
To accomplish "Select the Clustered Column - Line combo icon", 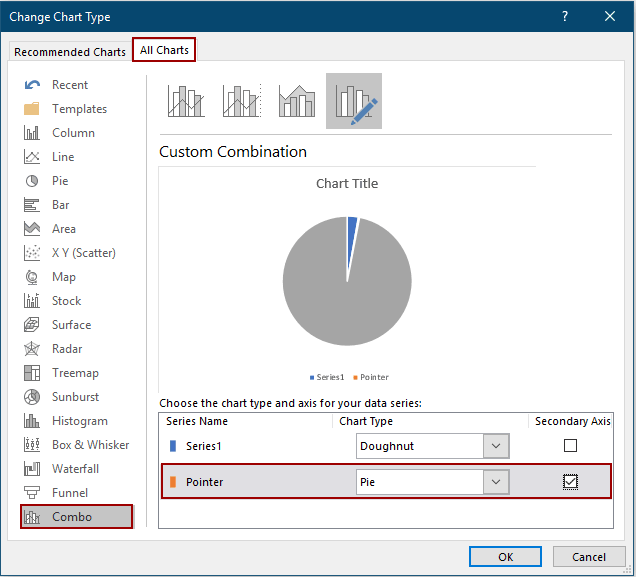I will [186, 101].
